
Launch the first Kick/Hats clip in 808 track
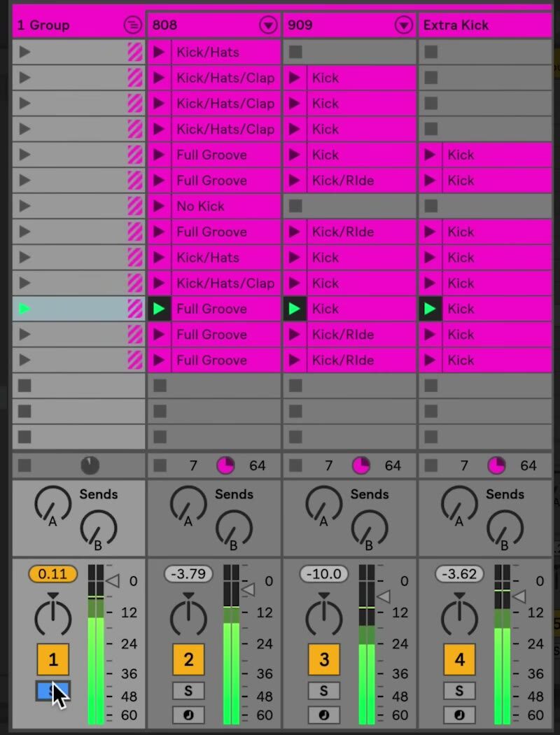click(x=160, y=52)
